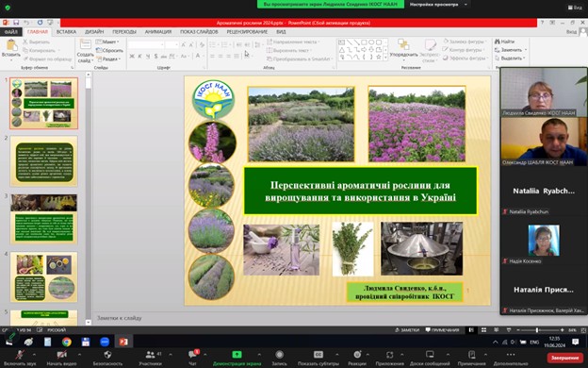
Task: Click green encryption shield icon
Action: (8, 8)
